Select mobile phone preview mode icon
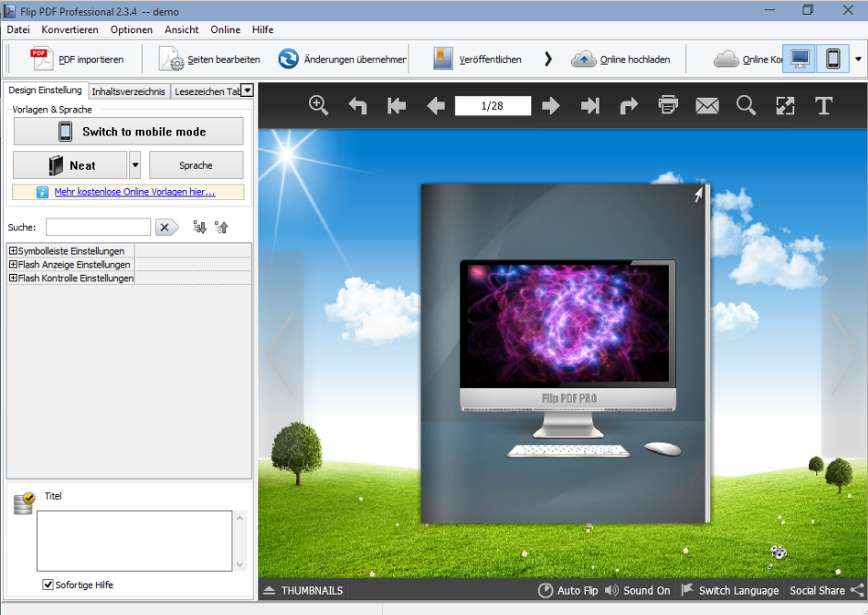The image size is (868, 615). click(833, 59)
